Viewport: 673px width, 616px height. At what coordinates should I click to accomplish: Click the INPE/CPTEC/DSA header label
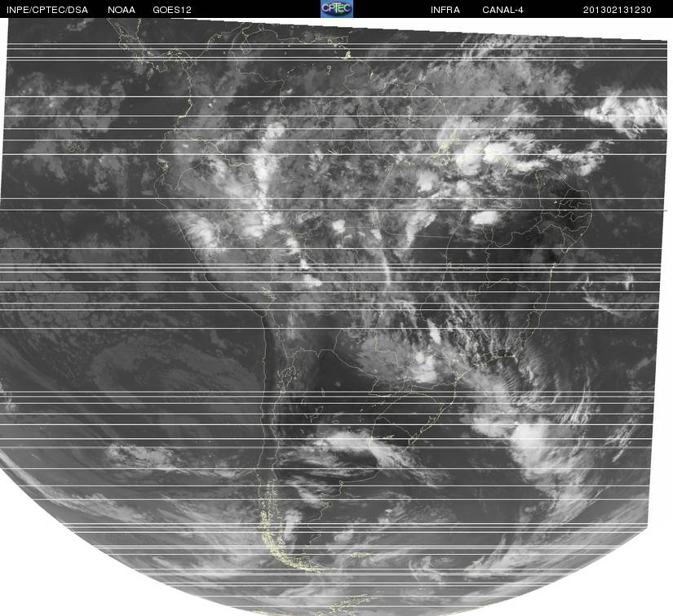47,10
